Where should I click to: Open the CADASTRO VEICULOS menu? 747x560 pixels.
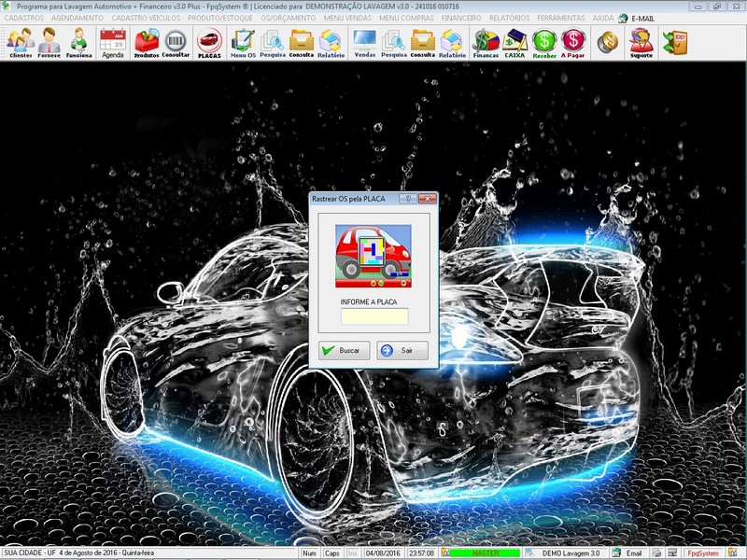tap(146, 18)
